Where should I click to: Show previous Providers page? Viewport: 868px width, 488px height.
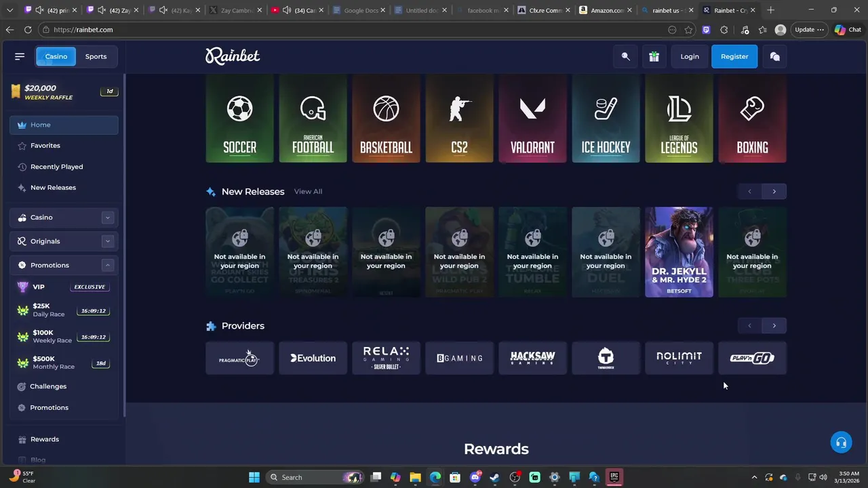click(x=749, y=325)
